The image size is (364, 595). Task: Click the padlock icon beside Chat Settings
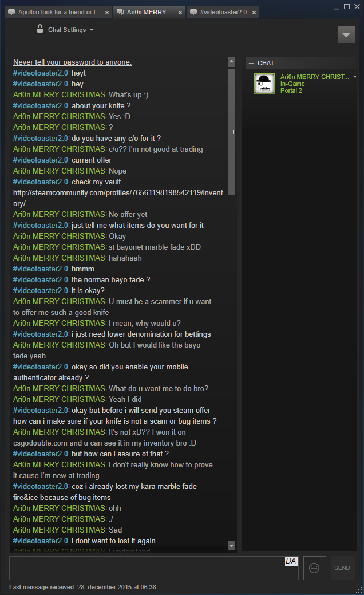pyautogui.click(x=40, y=29)
